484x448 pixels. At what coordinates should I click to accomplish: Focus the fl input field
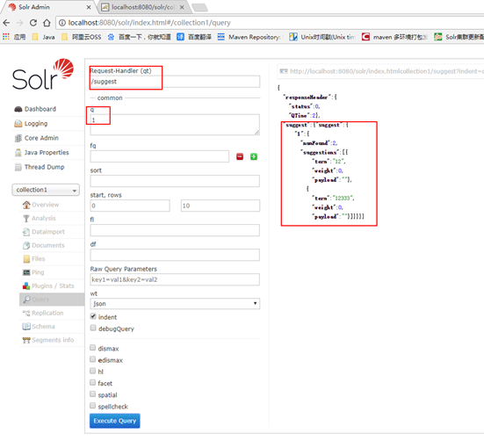tap(175, 230)
